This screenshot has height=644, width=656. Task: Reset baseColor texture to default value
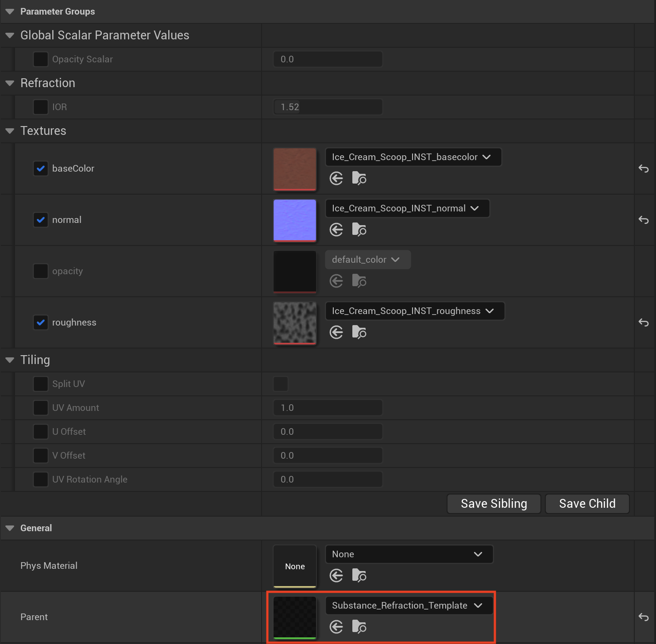pos(643,169)
